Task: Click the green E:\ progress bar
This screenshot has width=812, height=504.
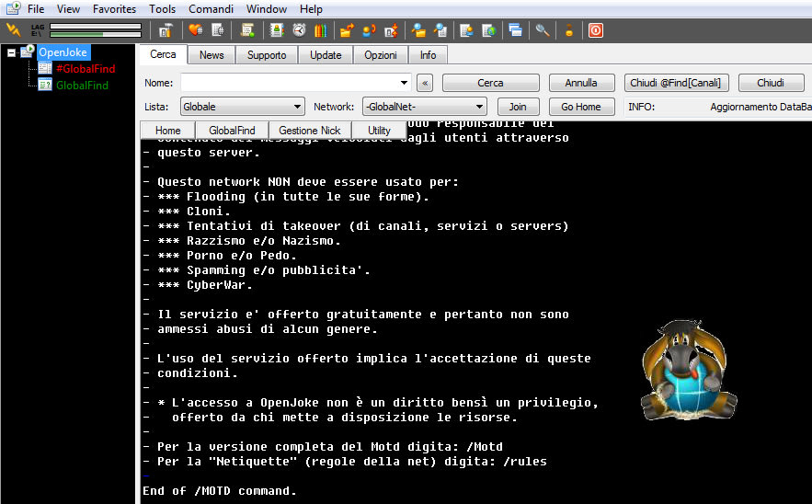Action: pyautogui.click(x=96, y=34)
